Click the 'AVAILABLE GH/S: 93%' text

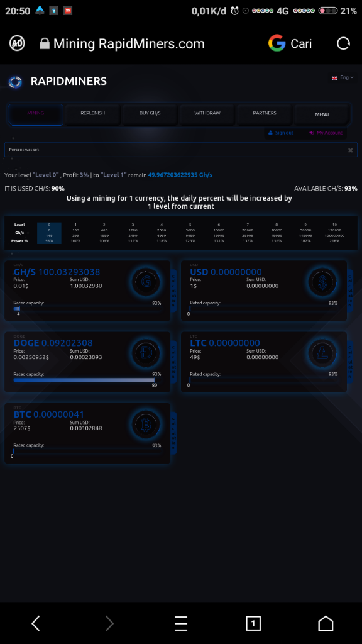tap(326, 189)
